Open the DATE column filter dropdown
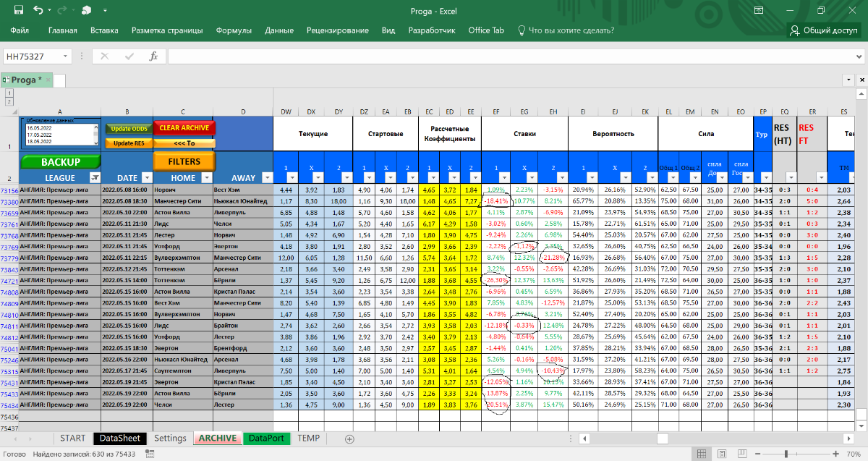Viewport: 868px width, 461px height. click(147, 177)
